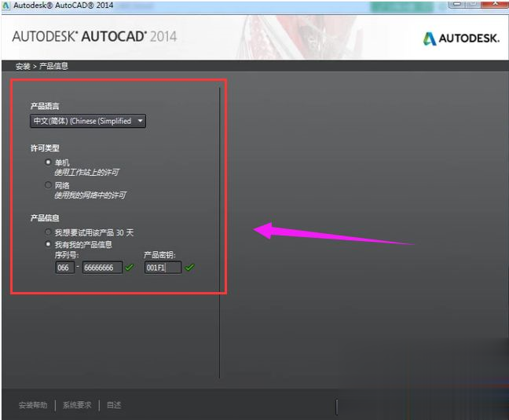Select the 单机 standalone license radio button
The height and width of the screenshot is (420, 509).
[48, 162]
